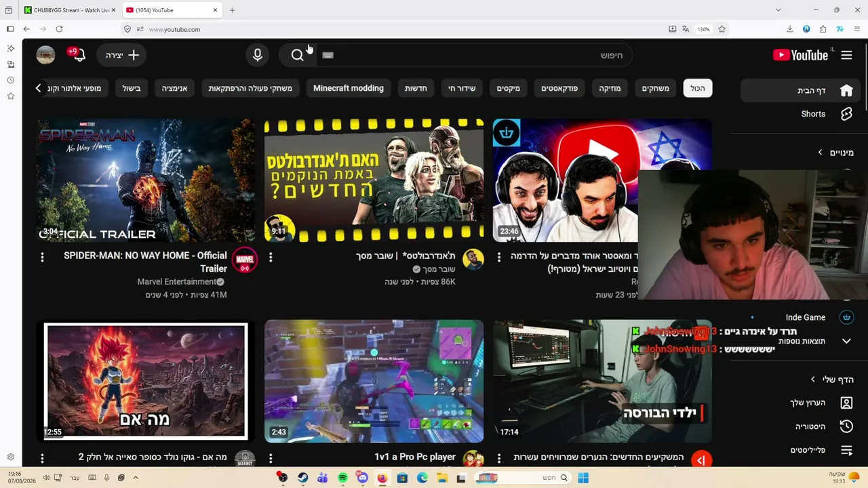The height and width of the screenshot is (488, 868).
Task: Open the ילדי הבורסה video thumbnail
Action: (602, 381)
